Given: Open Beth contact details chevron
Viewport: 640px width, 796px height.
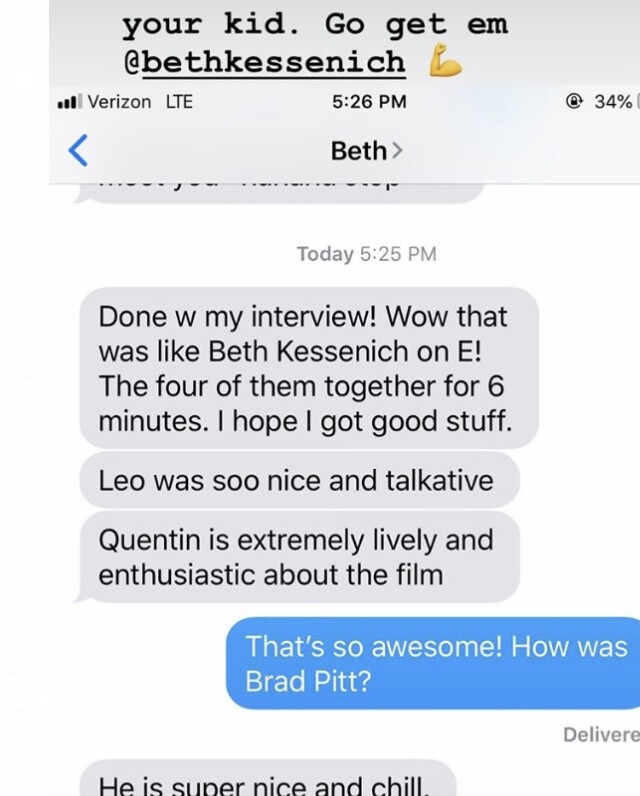Looking at the screenshot, I should point(397,151).
